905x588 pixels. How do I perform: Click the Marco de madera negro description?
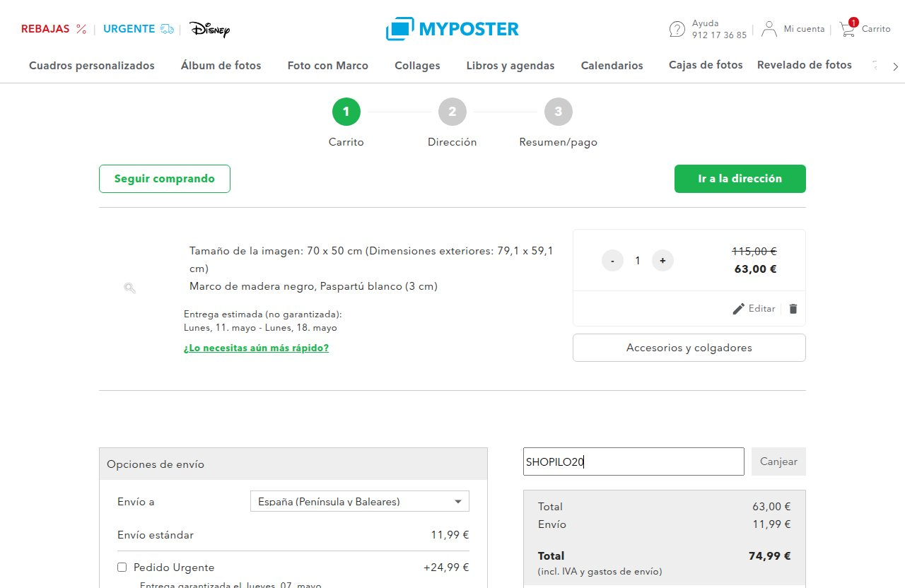pyautogui.click(x=313, y=286)
